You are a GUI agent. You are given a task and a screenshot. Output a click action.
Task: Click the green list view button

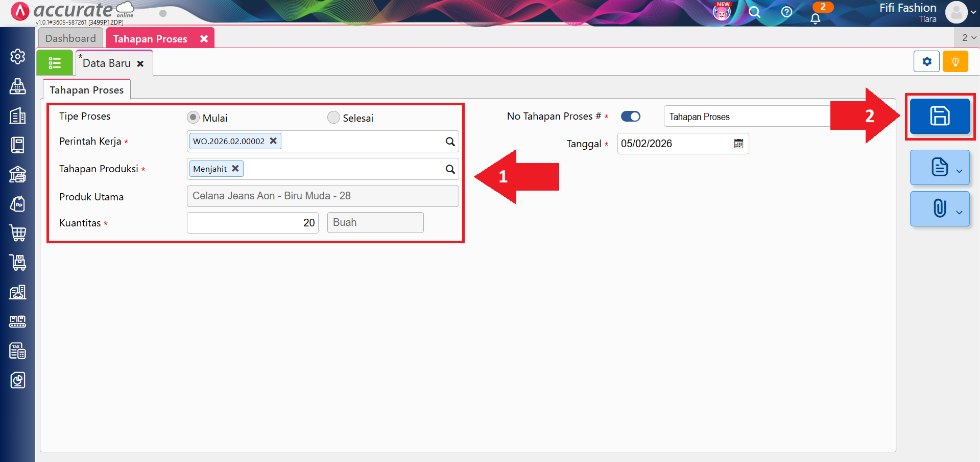coord(55,63)
